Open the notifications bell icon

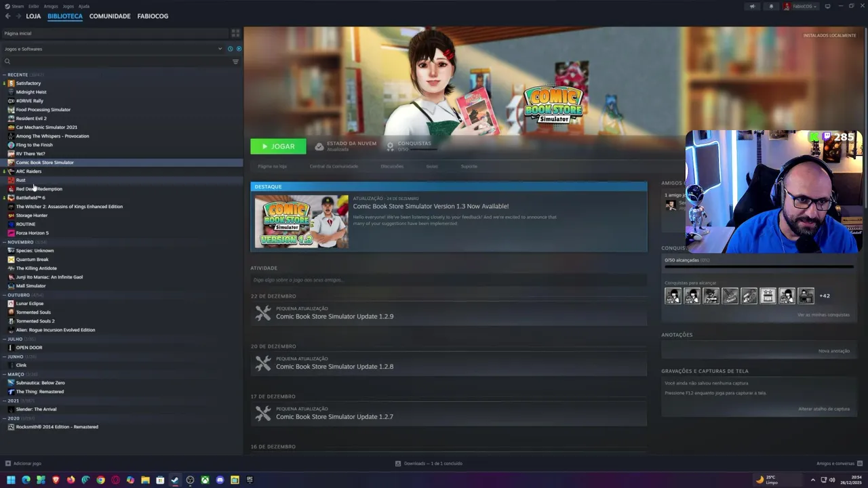(771, 6)
